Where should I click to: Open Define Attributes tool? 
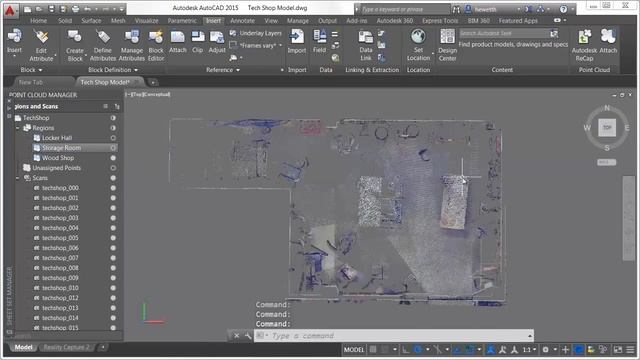tap(102, 45)
